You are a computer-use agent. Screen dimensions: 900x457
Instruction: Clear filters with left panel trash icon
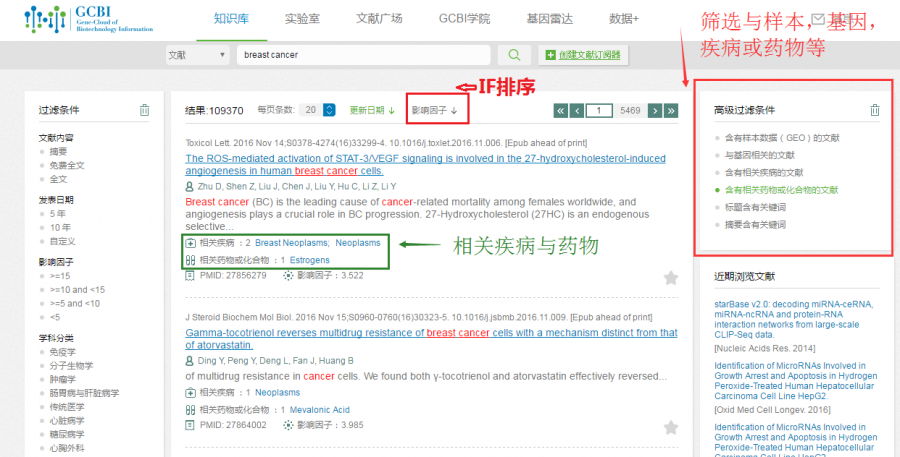(x=144, y=110)
